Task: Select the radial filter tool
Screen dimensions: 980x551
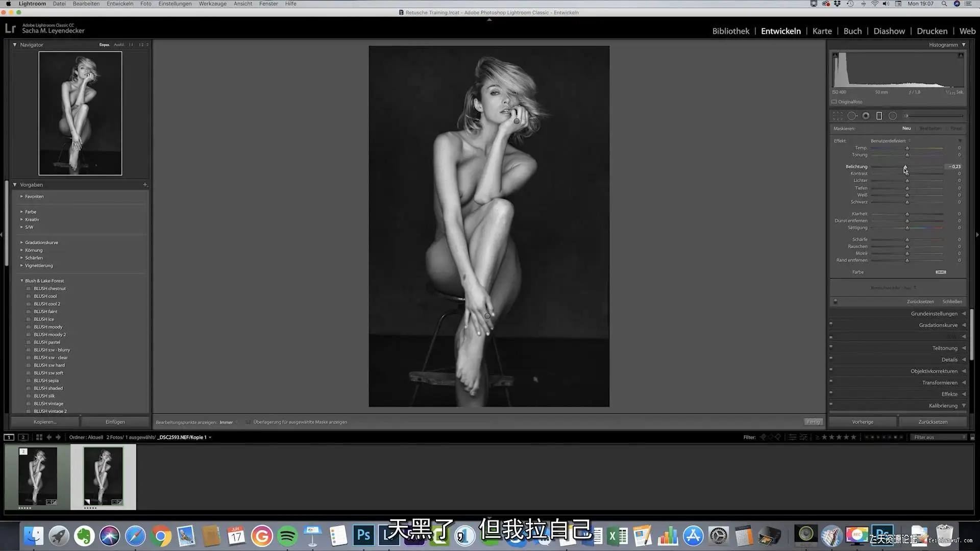Action: tap(893, 116)
